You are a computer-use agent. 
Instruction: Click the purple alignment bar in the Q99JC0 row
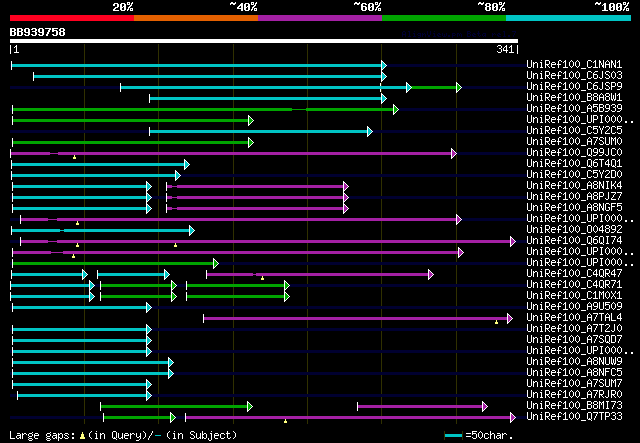click(233, 154)
